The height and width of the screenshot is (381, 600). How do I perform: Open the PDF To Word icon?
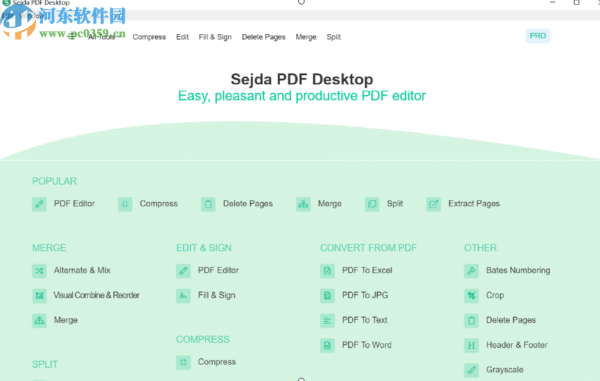point(327,345)
